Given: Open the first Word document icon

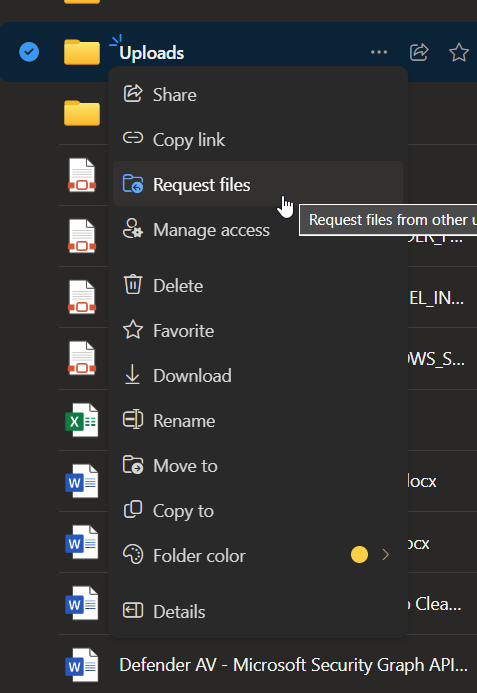Looking at the screenshot, I should (x=82, y=481).
